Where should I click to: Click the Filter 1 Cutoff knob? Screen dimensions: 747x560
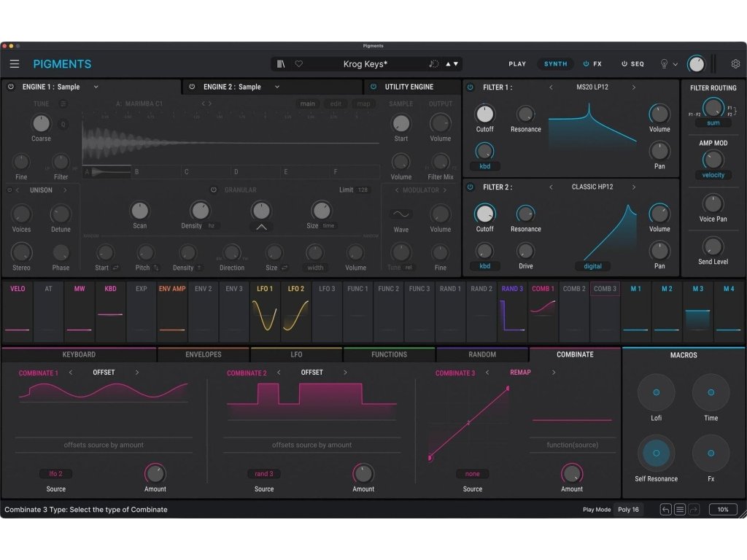point(485,114)
